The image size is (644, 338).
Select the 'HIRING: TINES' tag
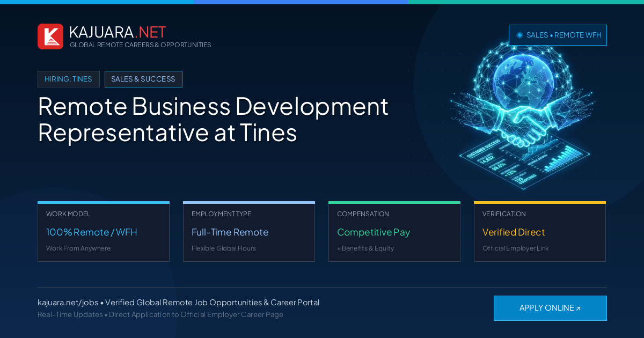(x=69, y=79)
